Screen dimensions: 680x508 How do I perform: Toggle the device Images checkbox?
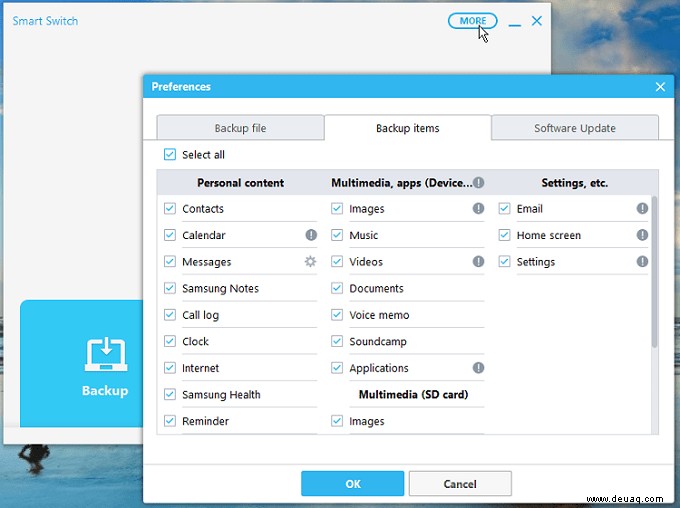tap(337, 209)
